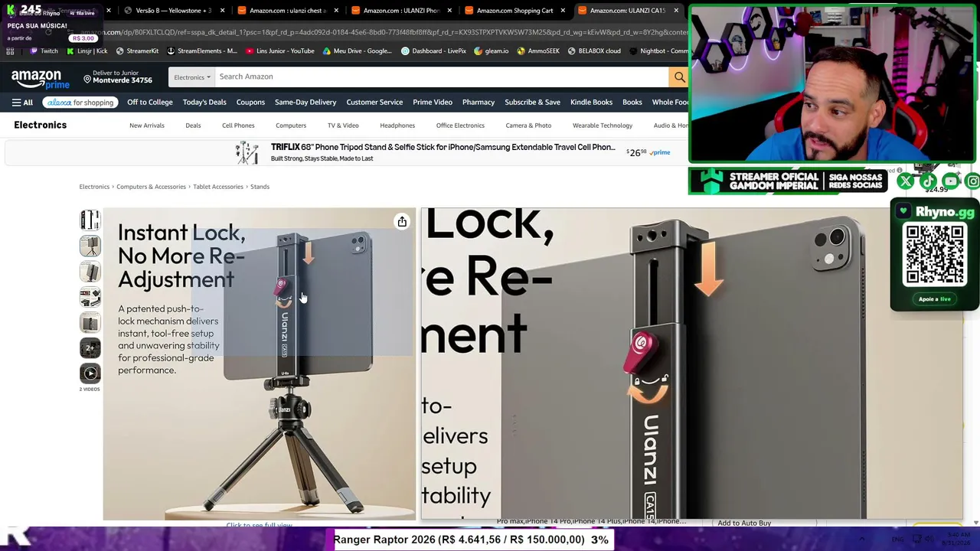Click the TRIFLIX tripod ad thumbnail image
Image resolution: width=980 pixels, height=551 pixels.
click(247, 152)
